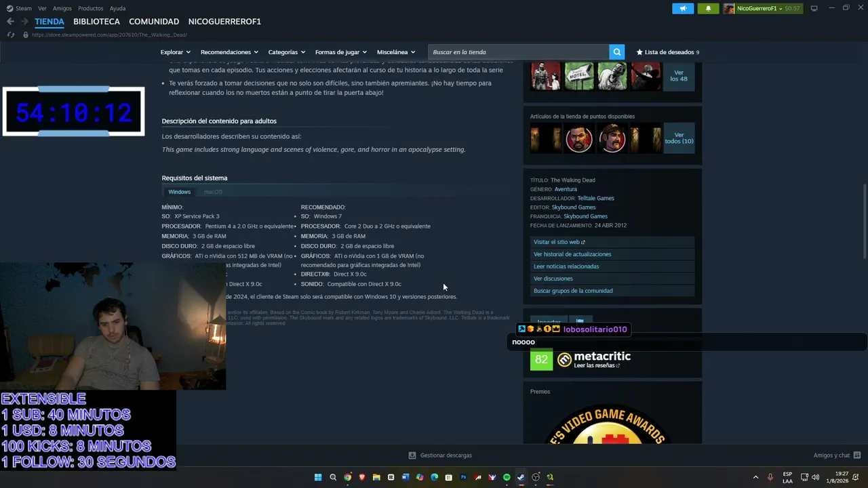The width and height of the screenshot is (868, 488).
Task: Open the Ver menu
Action: 42,8
